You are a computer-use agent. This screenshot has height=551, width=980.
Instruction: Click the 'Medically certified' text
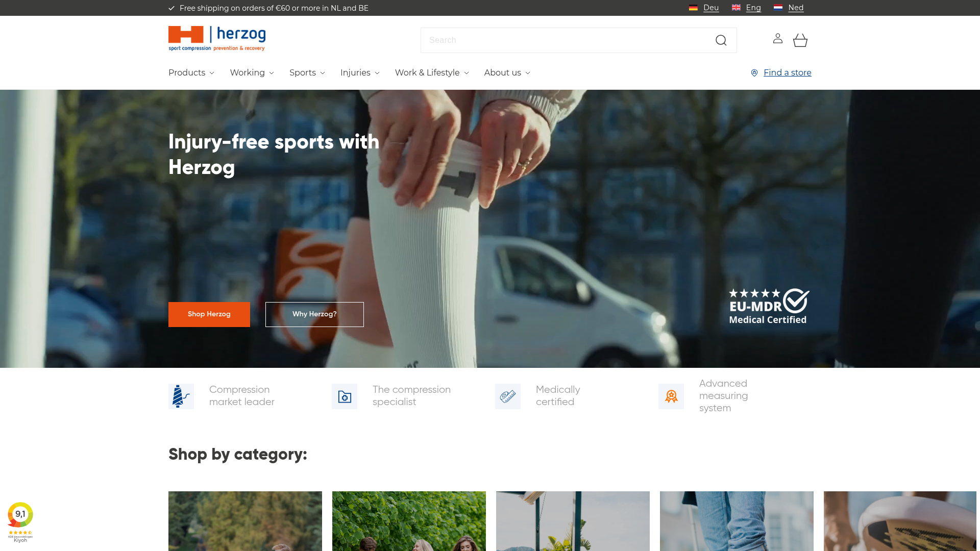click(x=558, y=396)
